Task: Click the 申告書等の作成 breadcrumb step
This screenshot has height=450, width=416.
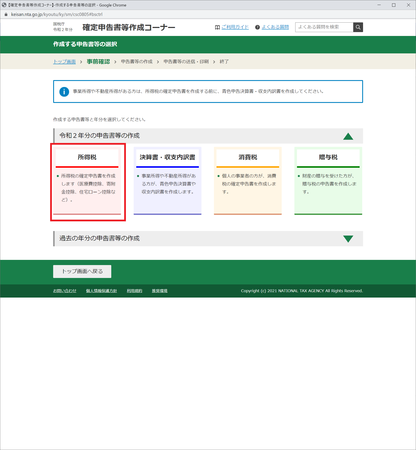Action: click(x=137, y=62)
